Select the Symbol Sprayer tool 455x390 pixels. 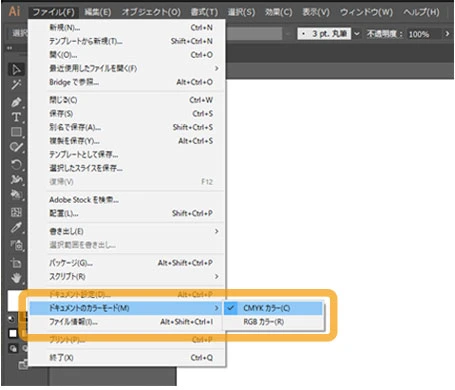tap(16, 245)
